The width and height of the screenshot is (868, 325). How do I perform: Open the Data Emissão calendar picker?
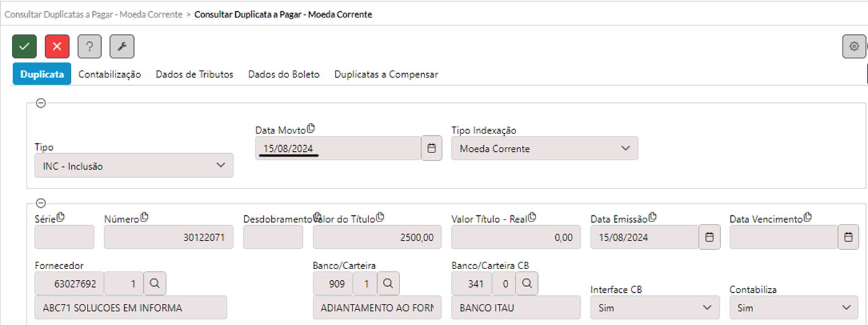point(710,237)
